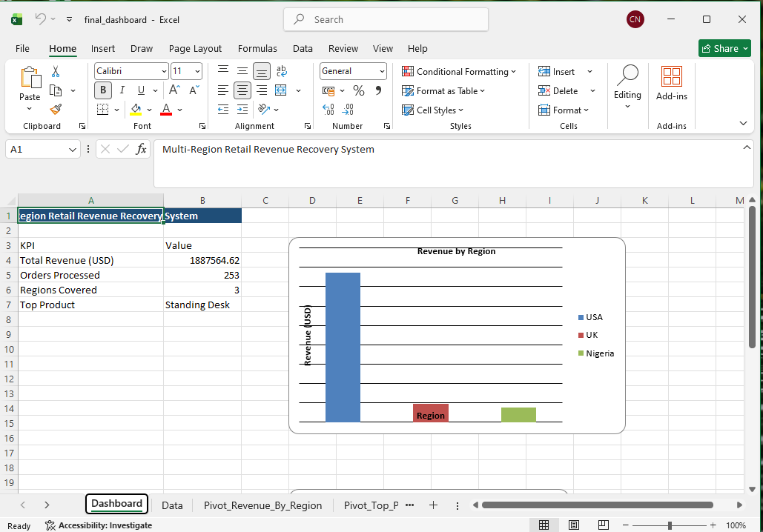This screenshot has height=532, width=763.
Task: Click the Search box in title bar
Action: coord(386,19)
